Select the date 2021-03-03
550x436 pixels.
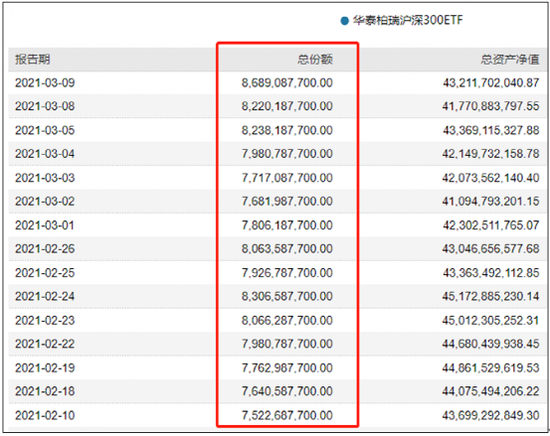[45, 177]
